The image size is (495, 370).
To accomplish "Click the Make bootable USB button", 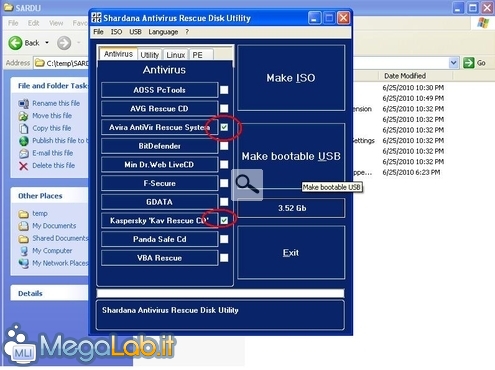I will pos(291,156).
